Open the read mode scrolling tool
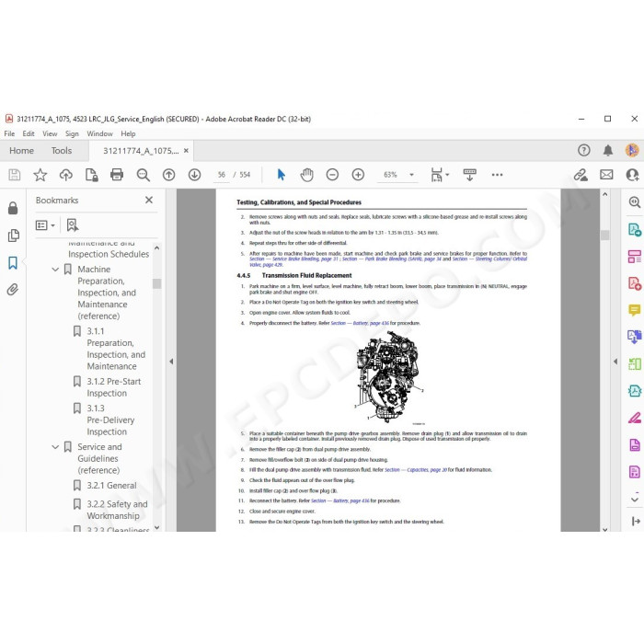Image resolution: width=644 pixels, height=644 pixels. point(469,175)
